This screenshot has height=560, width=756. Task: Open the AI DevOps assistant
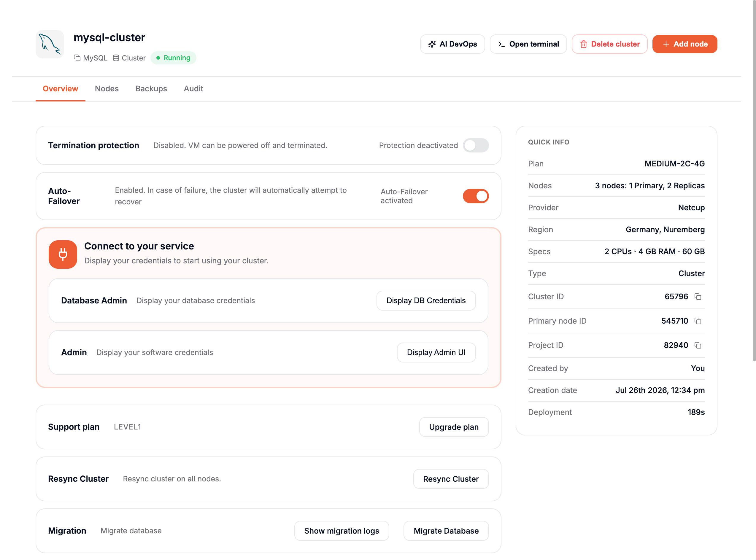pyautogui.click(x=452, y=44)
